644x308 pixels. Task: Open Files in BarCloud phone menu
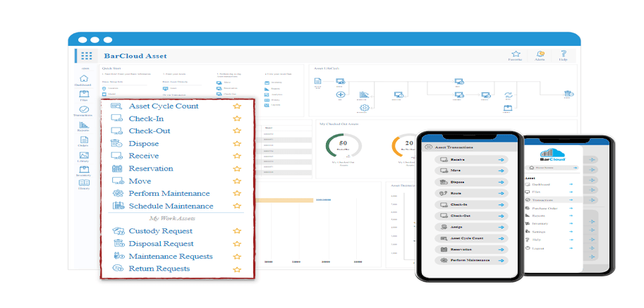[549, 192]
